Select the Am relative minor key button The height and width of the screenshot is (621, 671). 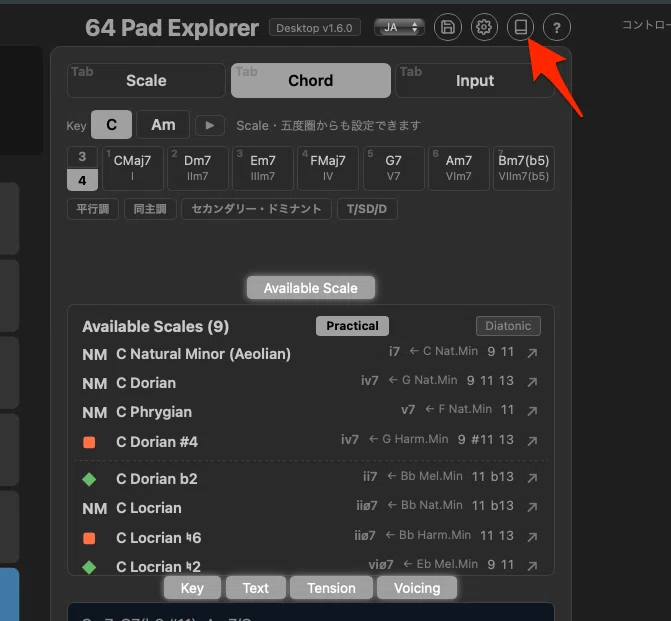163,125
